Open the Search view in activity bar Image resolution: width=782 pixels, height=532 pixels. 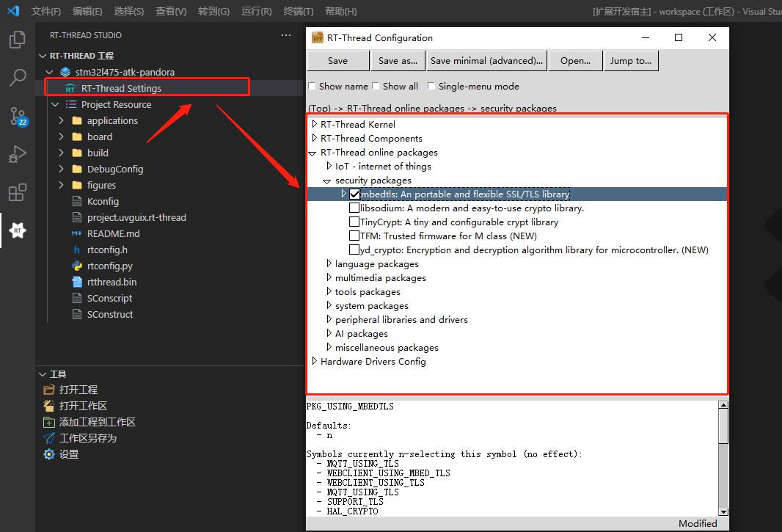(18, 77)
